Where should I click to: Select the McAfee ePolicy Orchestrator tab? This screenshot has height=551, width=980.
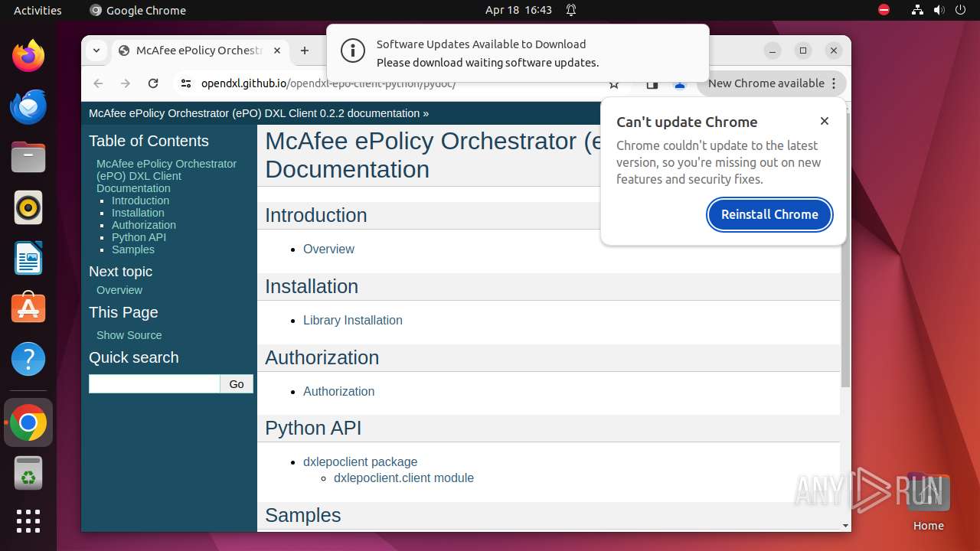[x=198, y=51]
